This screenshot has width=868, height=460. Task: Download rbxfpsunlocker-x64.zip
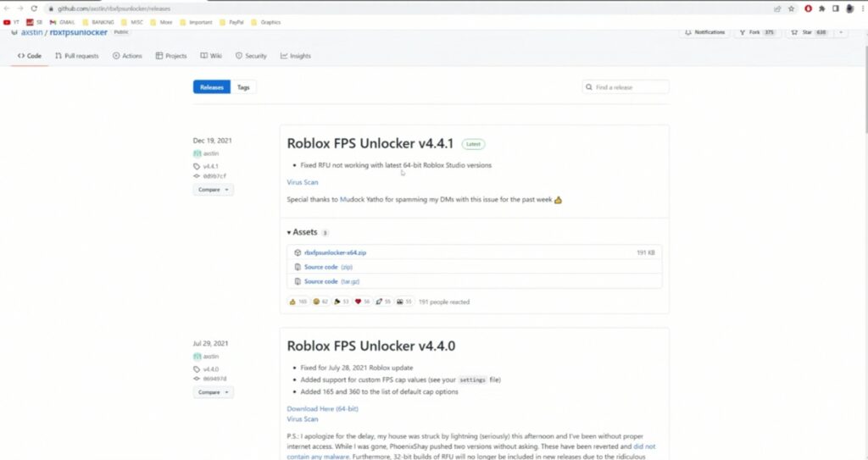coord(335,253)
